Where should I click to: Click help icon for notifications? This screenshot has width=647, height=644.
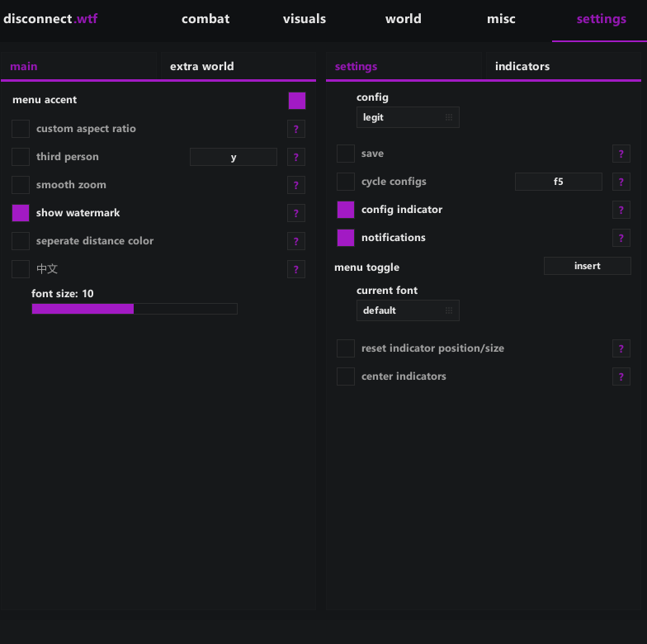pyautogui.click(x=621, y=238)
